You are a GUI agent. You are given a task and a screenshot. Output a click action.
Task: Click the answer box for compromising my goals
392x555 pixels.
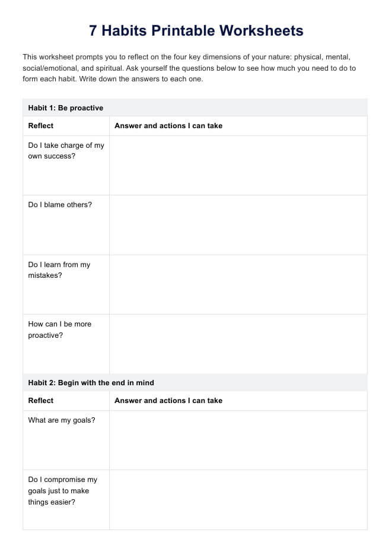[x=238, y=500]
